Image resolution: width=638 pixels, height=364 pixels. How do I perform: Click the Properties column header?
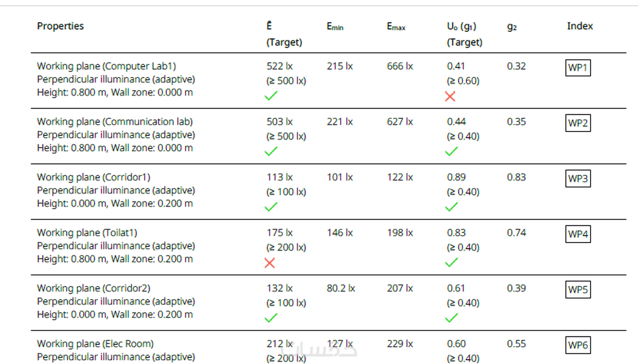tap(60, 26)
